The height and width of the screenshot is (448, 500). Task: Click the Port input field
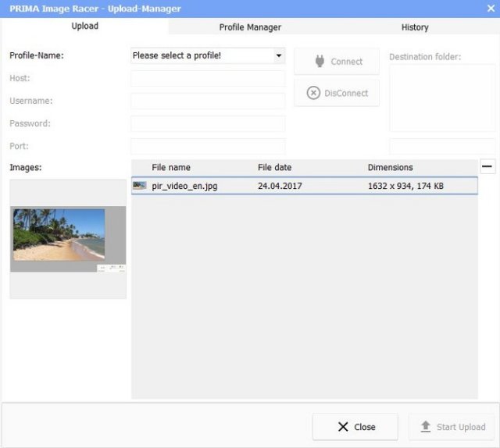click(x=208, y=146)
